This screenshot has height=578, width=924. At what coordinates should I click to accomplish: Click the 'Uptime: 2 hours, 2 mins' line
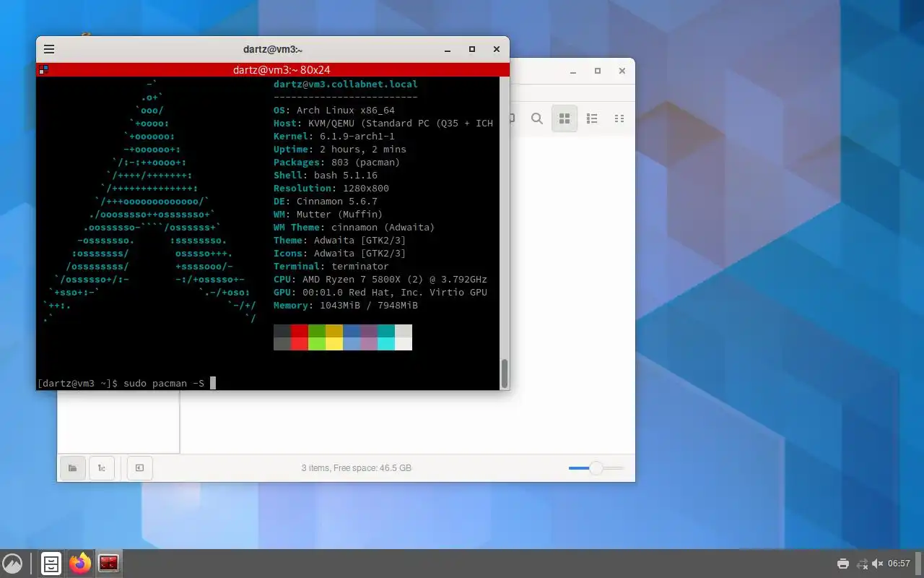click(x=340, y=149)
